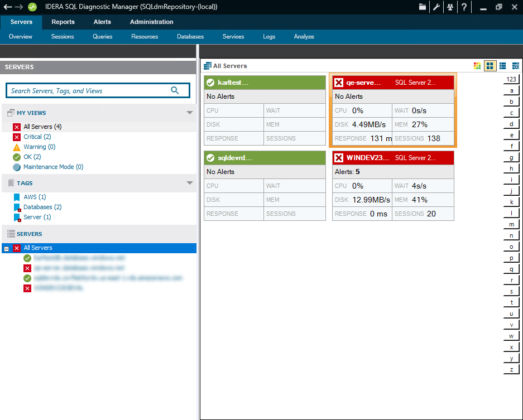The width and height of the screenshot is (523, 420).
Task: Open the sqldevrd server card header
Action: pyautogui.click(x=265, y=158)
